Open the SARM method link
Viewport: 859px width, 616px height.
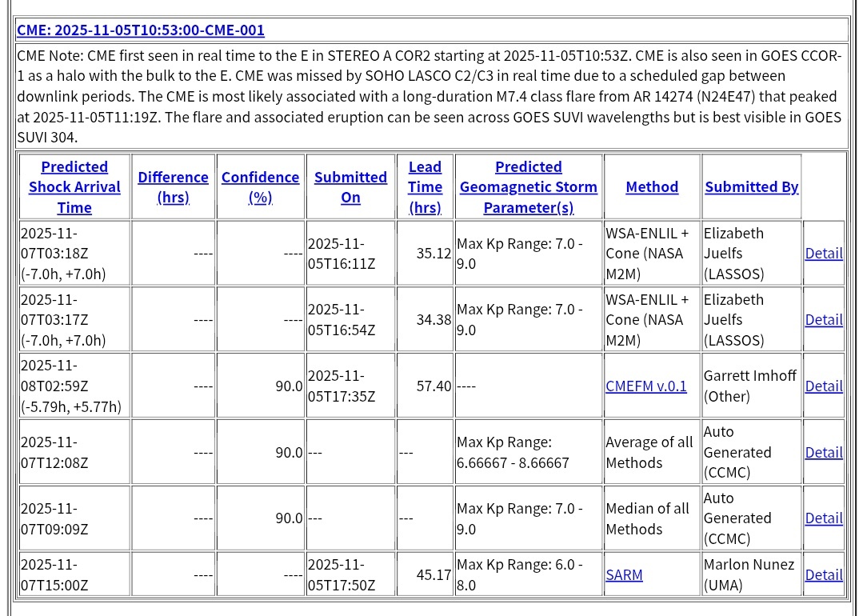[624, 574]
